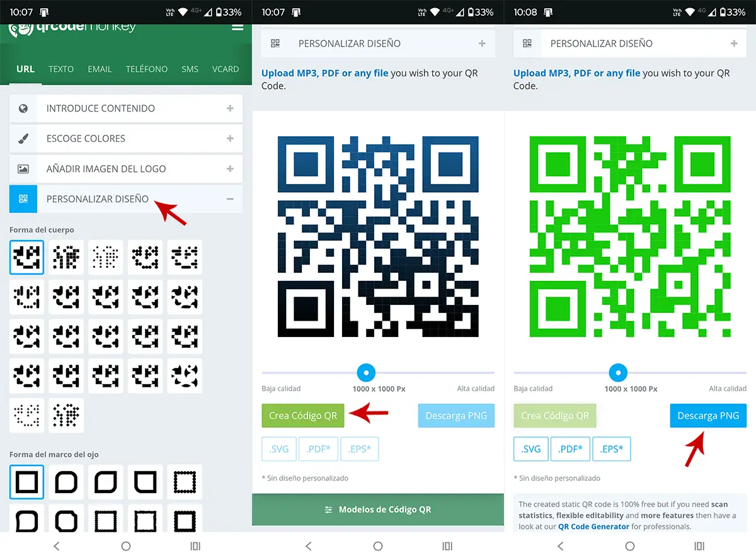The width and height of the screenshot is (756, 560).
Task: Select the highlighted first square body shape
Action: [26, 257]
